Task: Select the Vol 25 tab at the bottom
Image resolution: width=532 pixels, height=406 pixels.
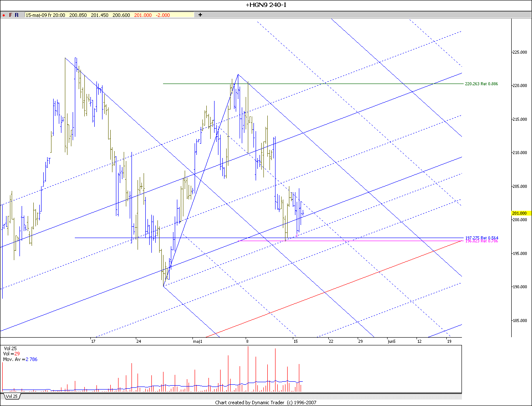Action: coord(11,396)
